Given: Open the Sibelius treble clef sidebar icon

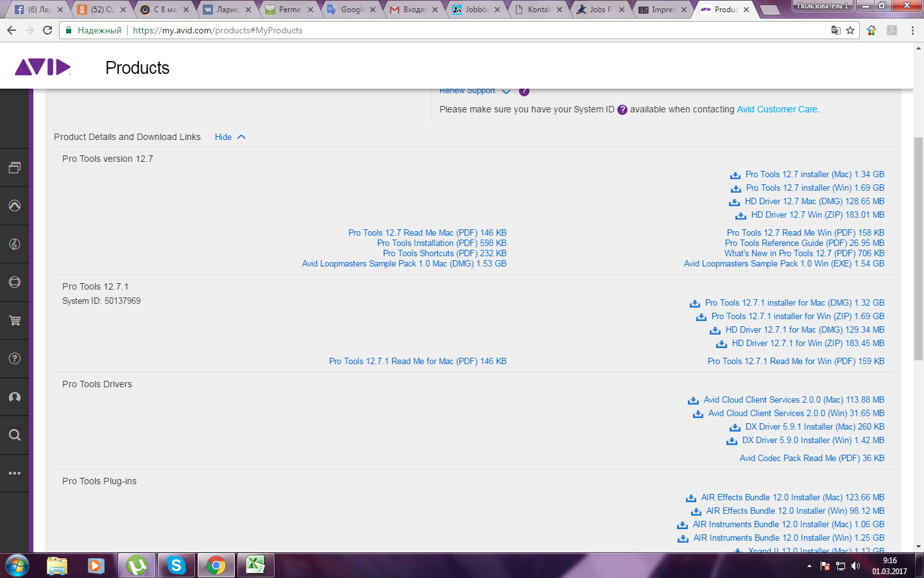Looking at the screenshot, I should pyautogui.click(x=14, y=244).
